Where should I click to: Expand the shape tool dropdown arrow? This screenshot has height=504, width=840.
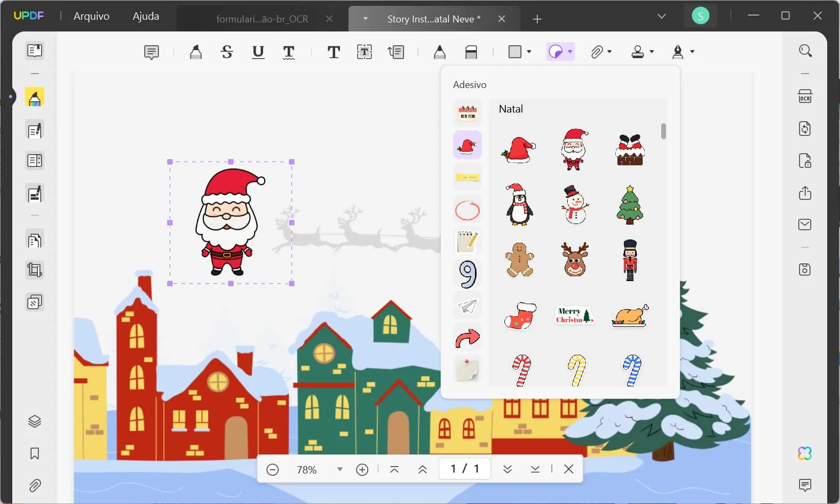pos(529,52)
